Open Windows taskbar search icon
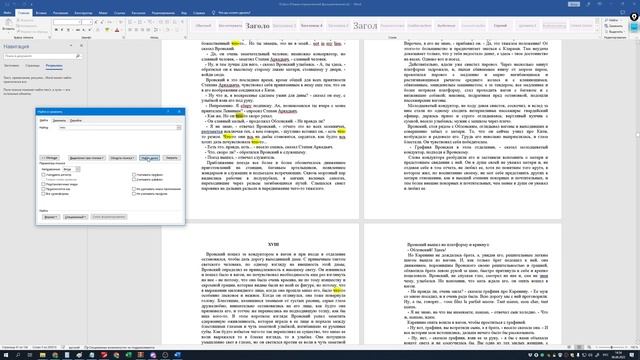This screenshot has width=640, height=360. [x=18, y=355]
